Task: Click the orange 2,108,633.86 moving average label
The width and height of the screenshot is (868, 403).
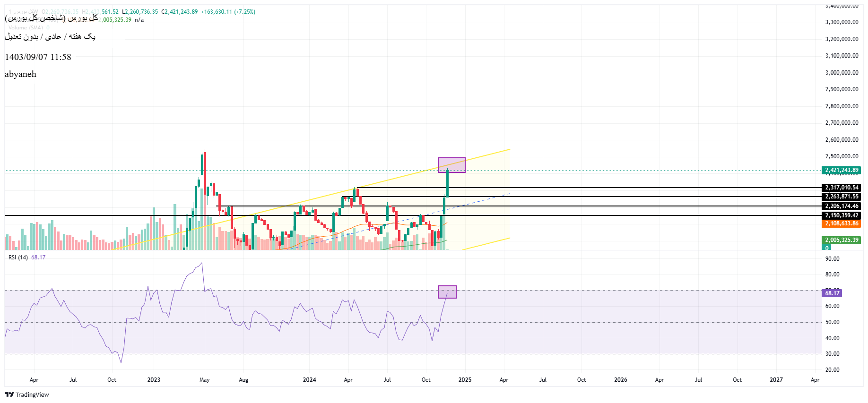Action: [841, 223]
